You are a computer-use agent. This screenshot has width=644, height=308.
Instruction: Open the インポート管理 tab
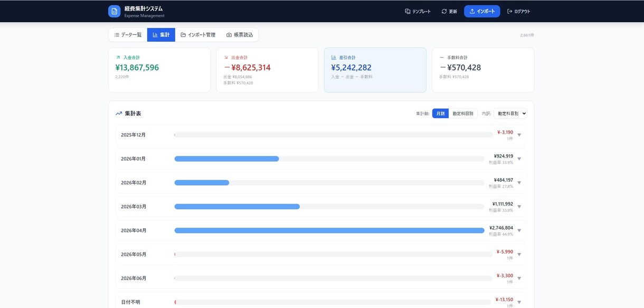point(198,35)
